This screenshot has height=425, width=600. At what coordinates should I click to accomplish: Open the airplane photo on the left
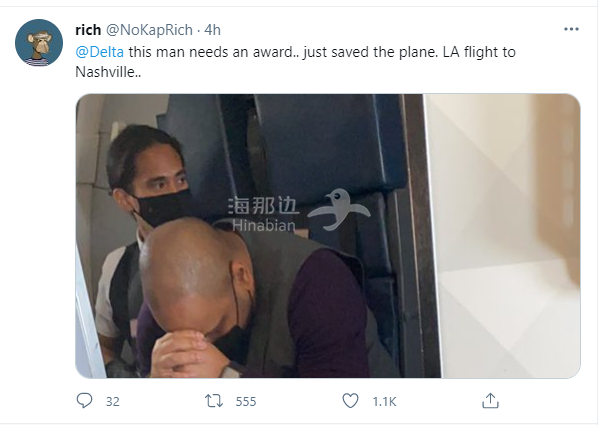pyautogui.click(x=250, y=236)
